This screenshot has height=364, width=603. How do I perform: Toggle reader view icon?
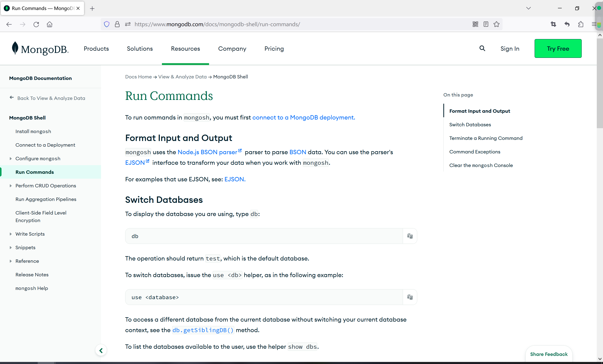[486, 24]
